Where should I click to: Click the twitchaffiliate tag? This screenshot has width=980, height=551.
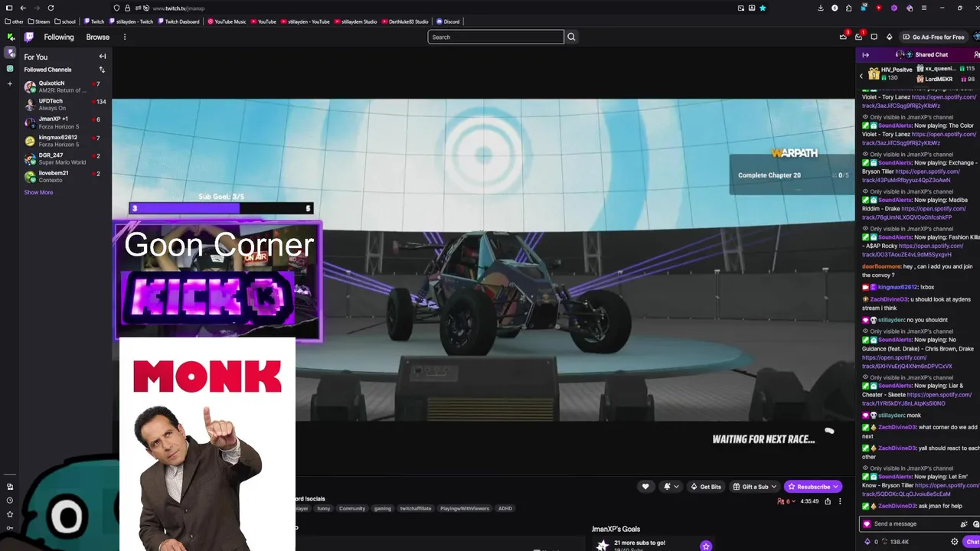point(416,508)
